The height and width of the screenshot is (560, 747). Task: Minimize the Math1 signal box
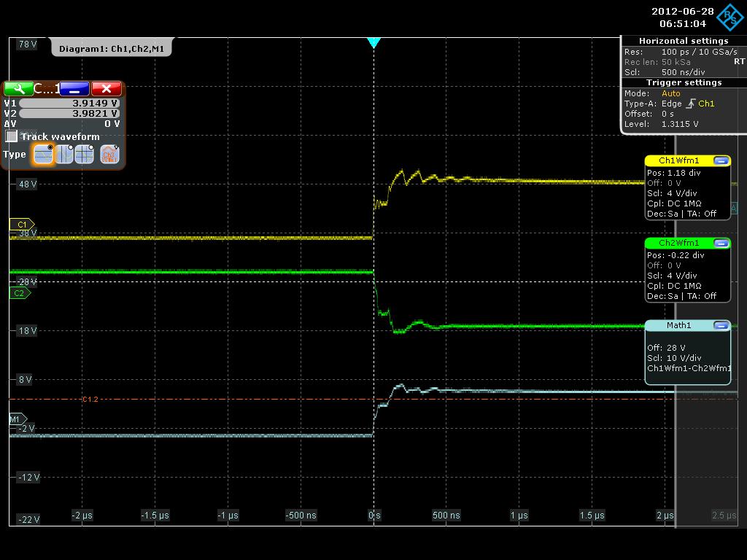[721, 325]
